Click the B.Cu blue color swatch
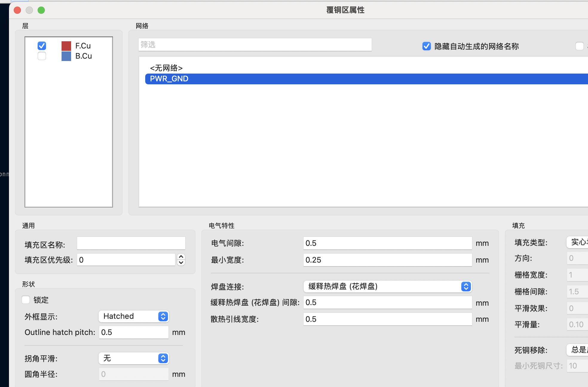The image size is (588, 387). [x=66, y=56]
